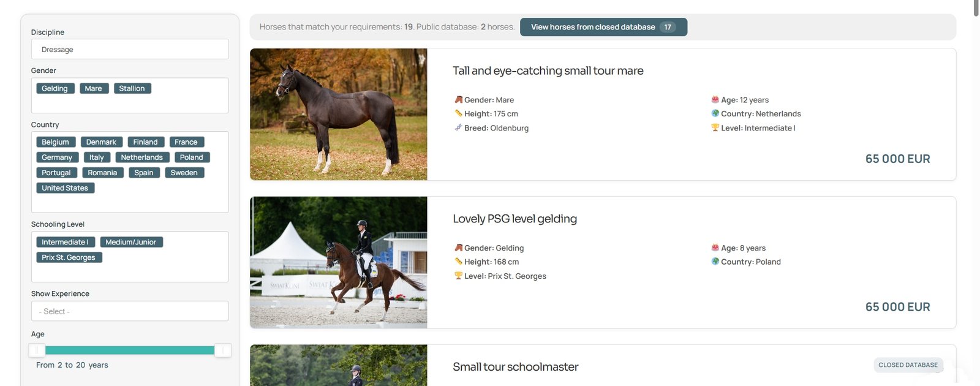
Task: Open the Discipline dropdown showing Dressage
Action: (130, 49)
